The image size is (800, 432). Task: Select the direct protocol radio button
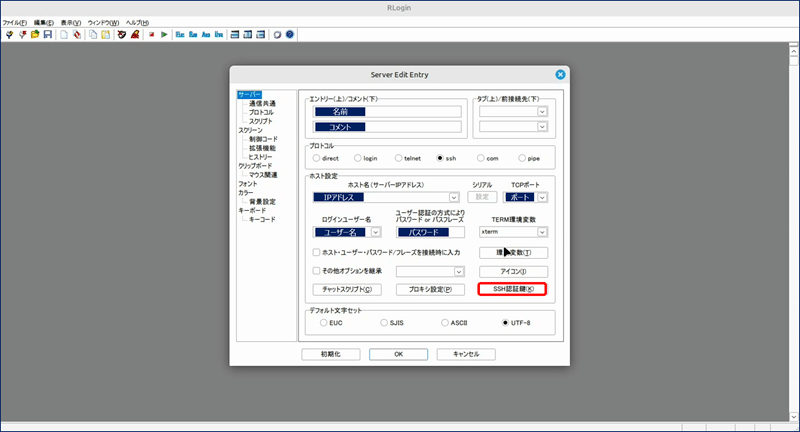coord(316,158)
